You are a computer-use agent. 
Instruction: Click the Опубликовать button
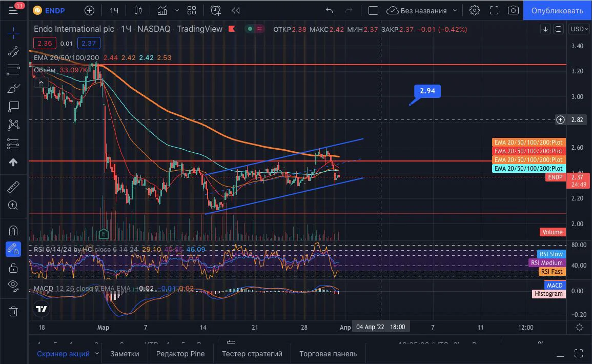click(557, 11)
